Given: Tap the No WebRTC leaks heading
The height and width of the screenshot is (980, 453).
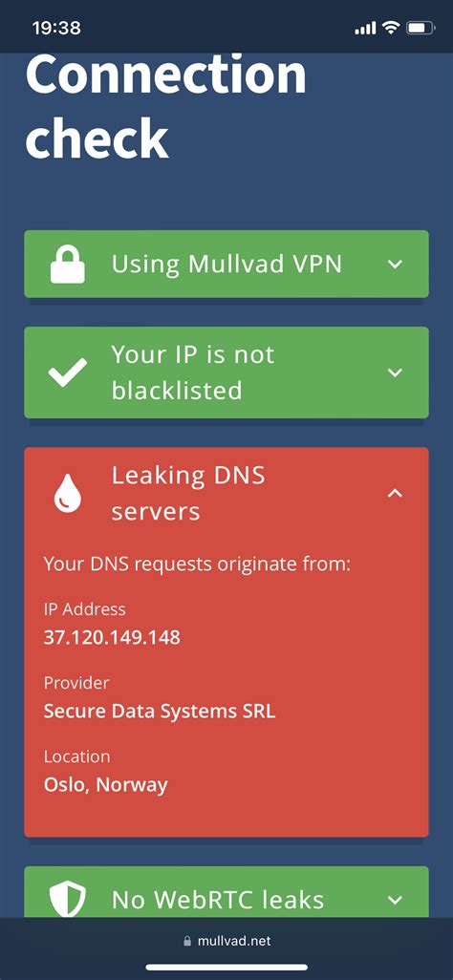Looking at the screenshot, I should (218, 900).
